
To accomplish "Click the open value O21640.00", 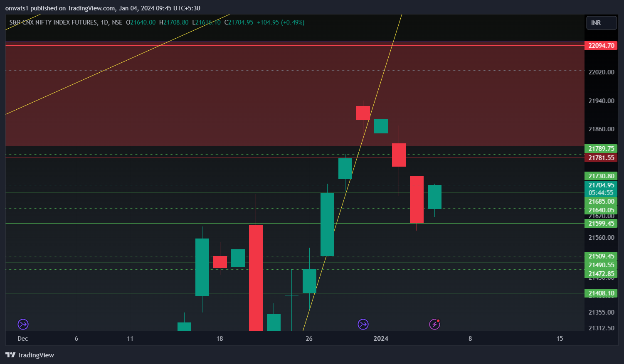I will (141, 22).
